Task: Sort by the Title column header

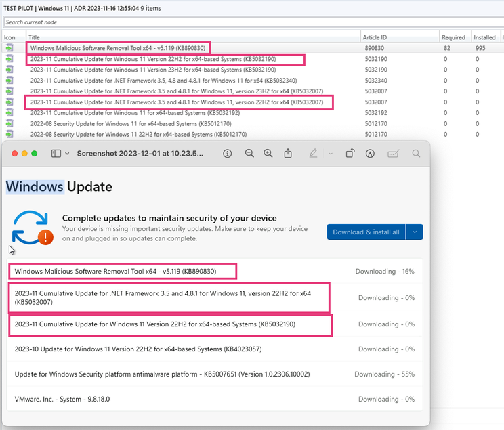Action: tap(193, 37)
